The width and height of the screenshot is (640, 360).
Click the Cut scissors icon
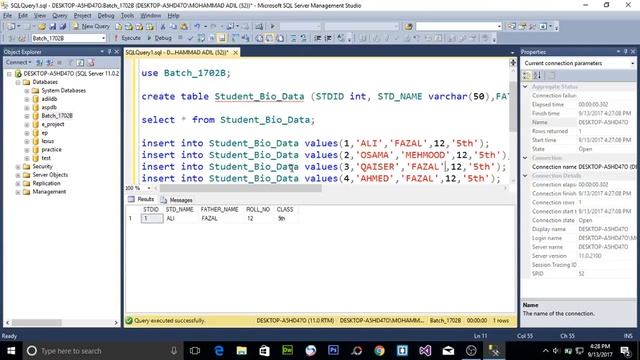point(162,27)
